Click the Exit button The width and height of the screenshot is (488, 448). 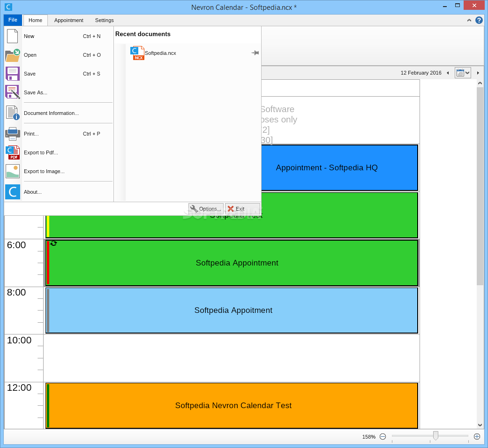click(x=242, y=209)
